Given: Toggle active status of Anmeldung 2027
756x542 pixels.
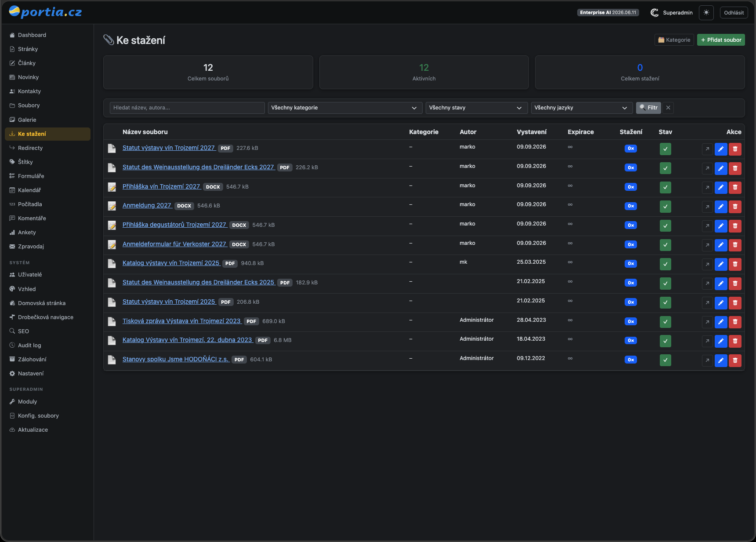Looking at the screenshot, I should pos(666,207).
